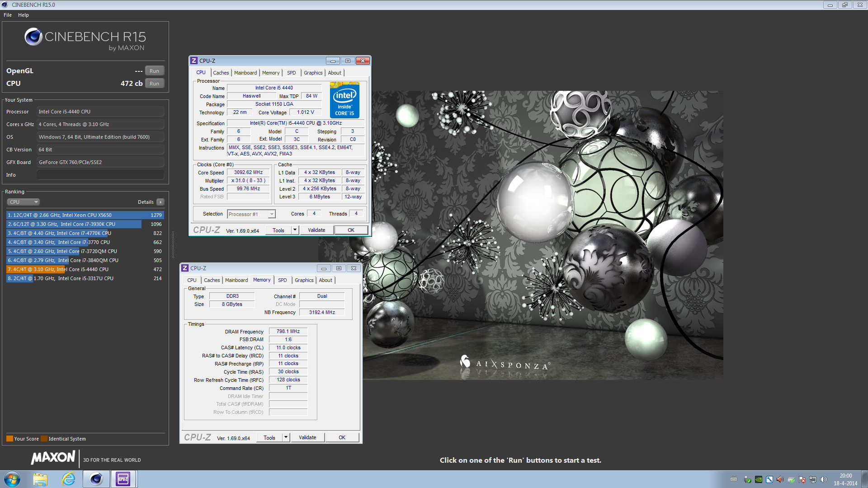
Task: Open About tab in upper CPU-Z window
Action: coord(335,73)
